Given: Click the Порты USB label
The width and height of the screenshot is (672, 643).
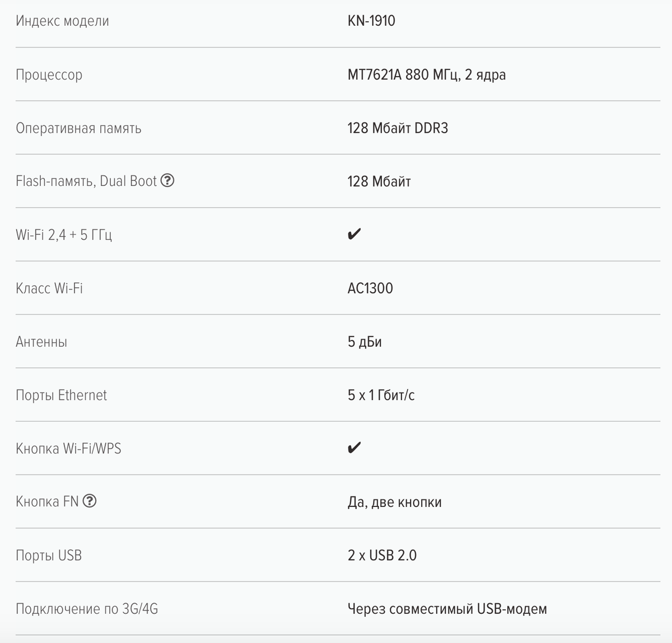Looking at the screenshot, I should click(x=49, y=555).
